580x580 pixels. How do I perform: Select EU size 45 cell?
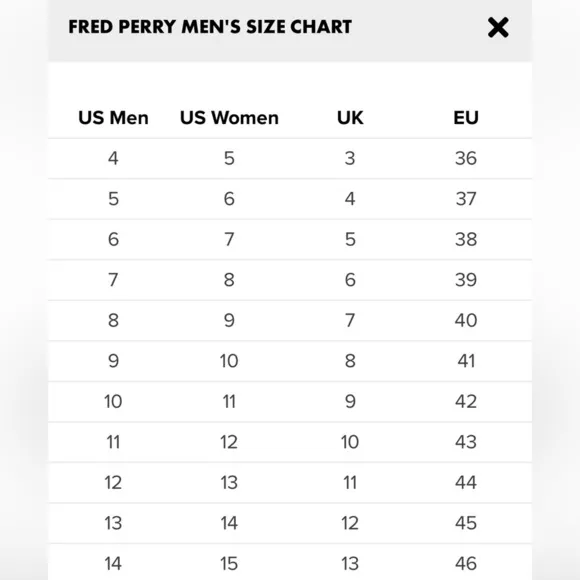(x=466, y=523)
